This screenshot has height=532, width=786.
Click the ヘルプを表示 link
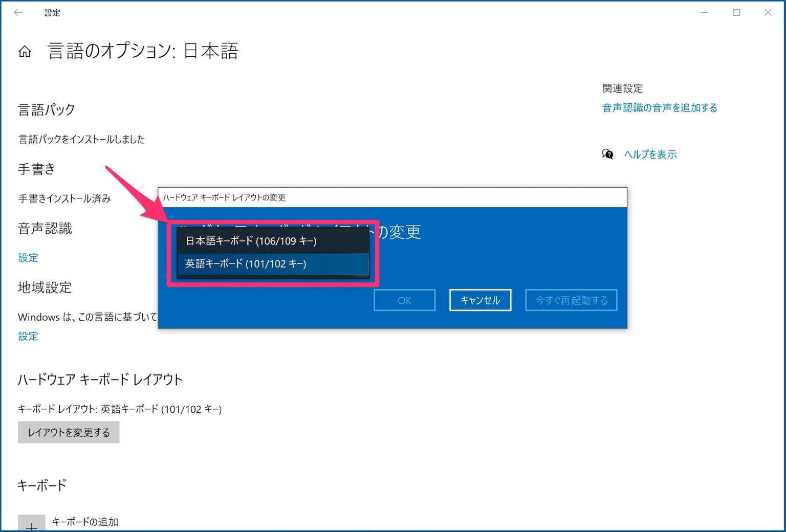click(x=650, y=154)
